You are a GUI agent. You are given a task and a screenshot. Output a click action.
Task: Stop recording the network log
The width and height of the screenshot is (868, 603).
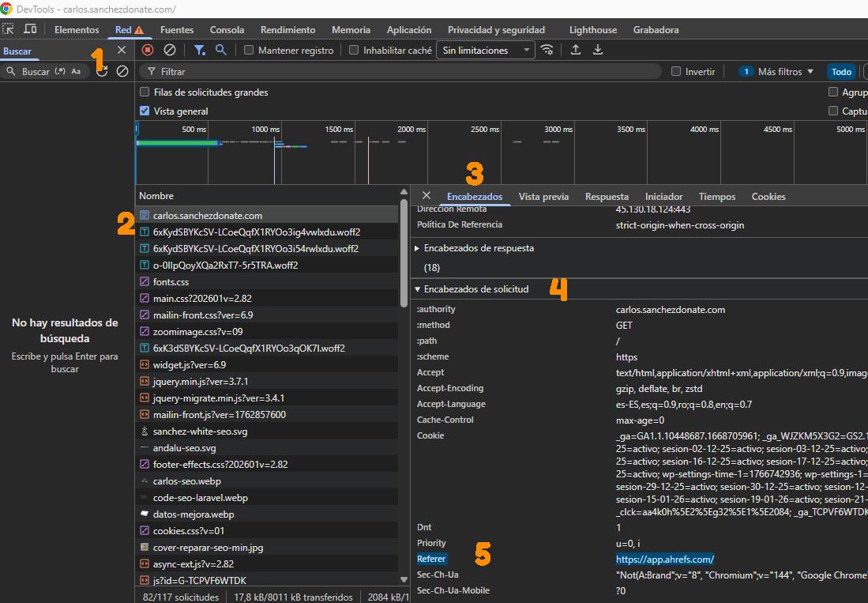coord(148,50)
